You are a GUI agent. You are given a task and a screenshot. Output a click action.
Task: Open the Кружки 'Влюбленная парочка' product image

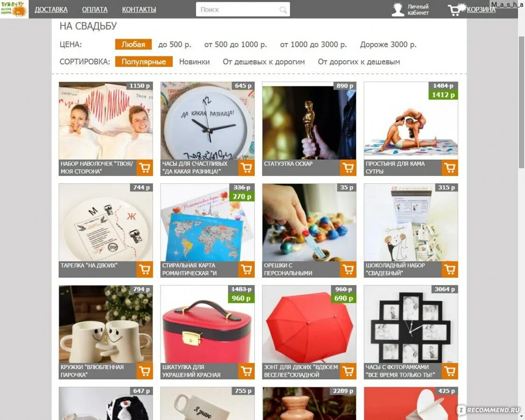[x=106, y=324]
